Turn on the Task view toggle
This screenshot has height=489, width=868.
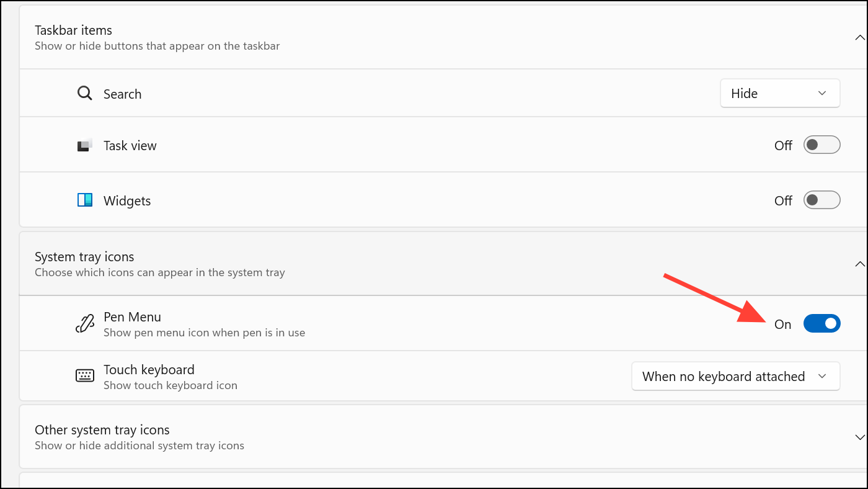point(821,145)
